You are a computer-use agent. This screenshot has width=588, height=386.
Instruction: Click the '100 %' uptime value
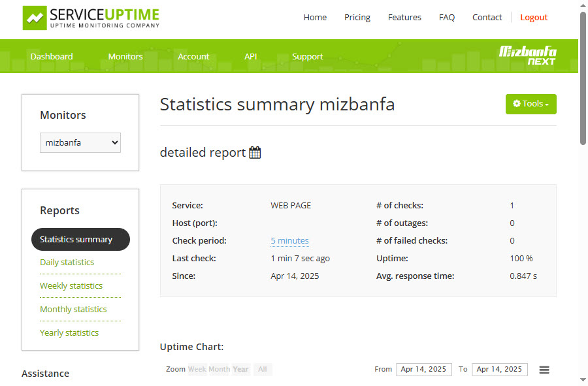point(521,258)
